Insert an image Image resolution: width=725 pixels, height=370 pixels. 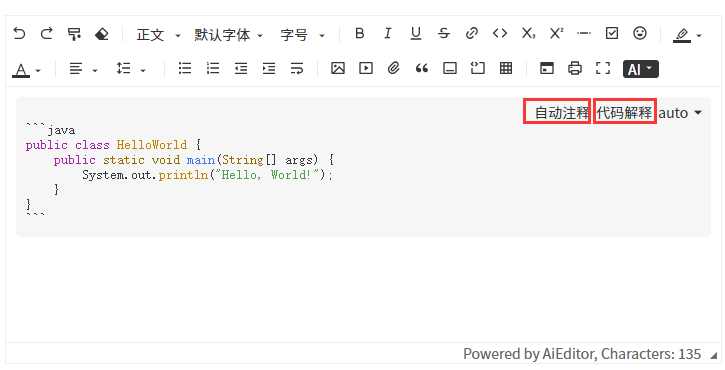pyautogui.click(x=338, y=68)
